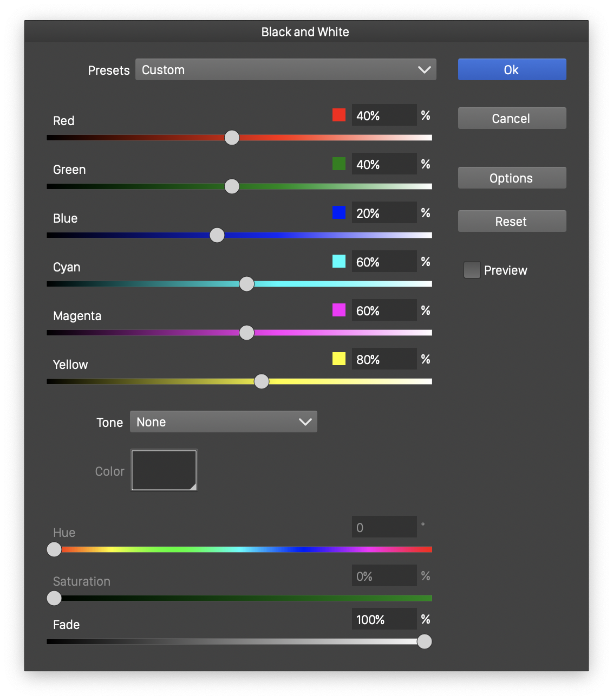Click the Red slider handle
The width and height of the screenshot is (613, 700).
coord(232,138)
